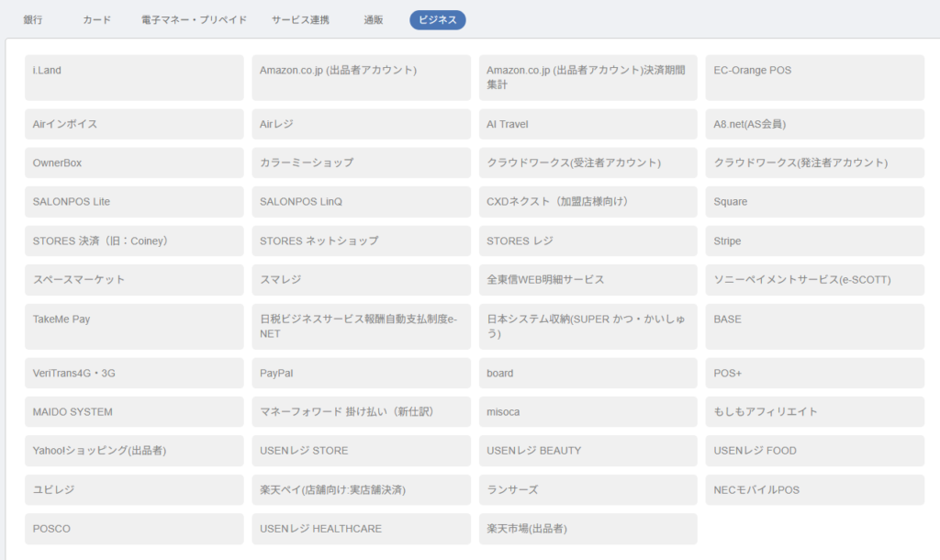
Task: Choose Airインボイス
Action: click(134, 124)
